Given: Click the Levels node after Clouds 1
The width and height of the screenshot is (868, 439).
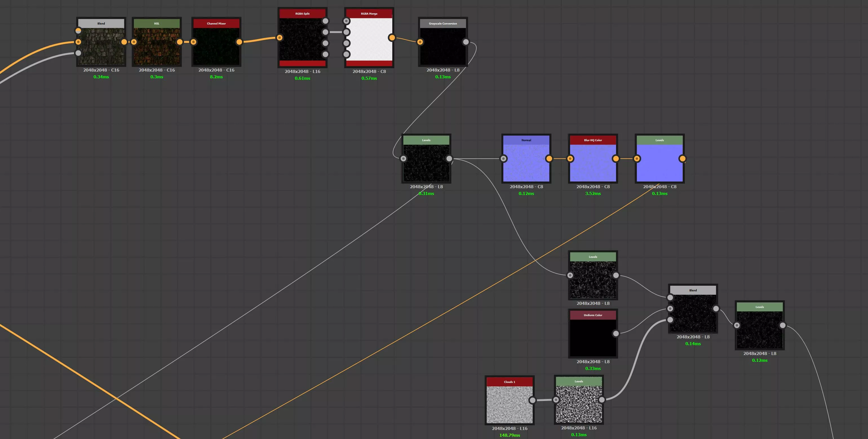Looking at the screenshot, I should pyautogui.click(x=579, y=404).
